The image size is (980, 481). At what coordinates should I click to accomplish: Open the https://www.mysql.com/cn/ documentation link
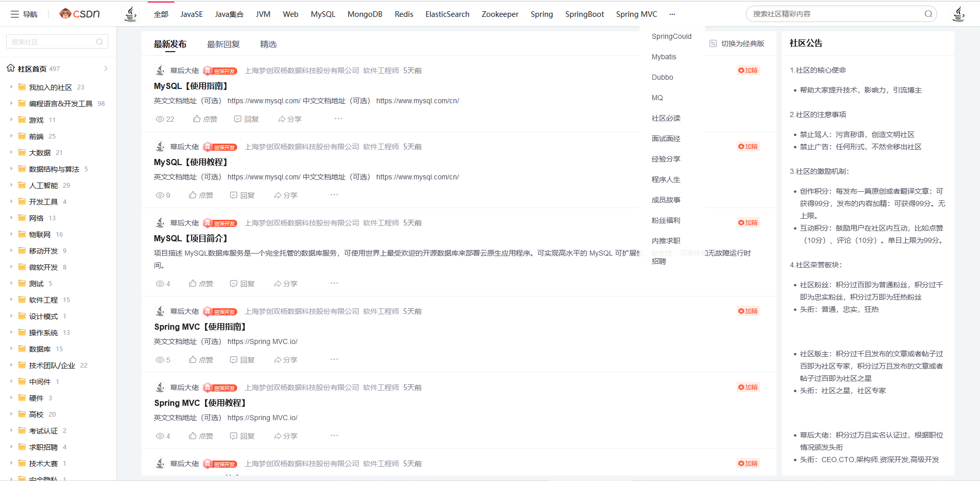pyautogui.click(x=417, y=101)
